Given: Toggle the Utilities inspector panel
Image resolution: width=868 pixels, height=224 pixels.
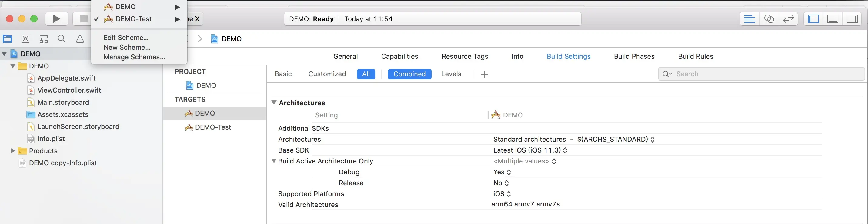Looking at the screenshot, I should pyautogui.click(x=852, y=19).
